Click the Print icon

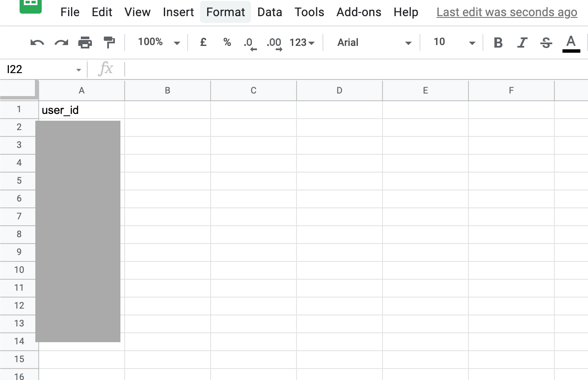tap(85, 43)
